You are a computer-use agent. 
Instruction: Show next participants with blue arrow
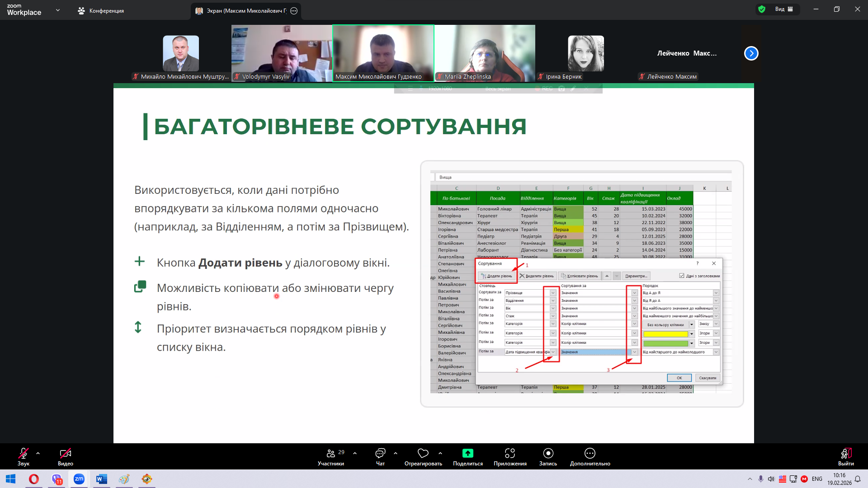751,53
